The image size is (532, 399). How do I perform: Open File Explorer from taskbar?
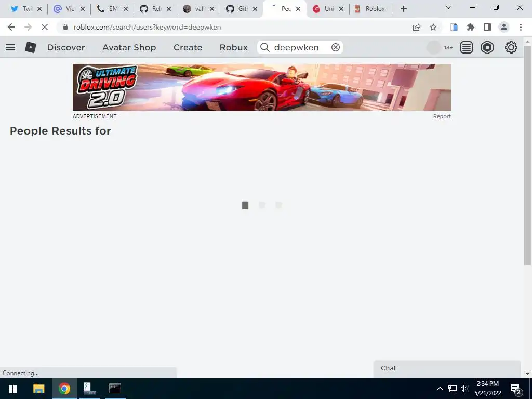click(38, 389)
